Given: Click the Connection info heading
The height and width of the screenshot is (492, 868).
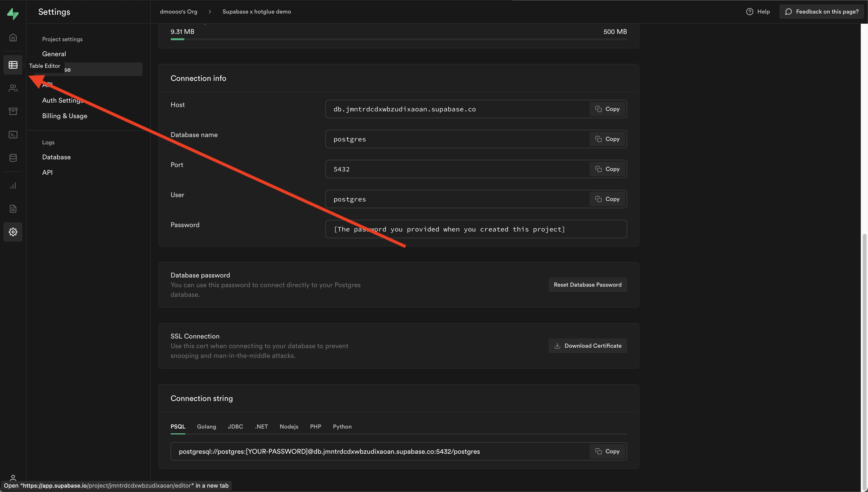Looking at the screenshot, I should [198, 78].
